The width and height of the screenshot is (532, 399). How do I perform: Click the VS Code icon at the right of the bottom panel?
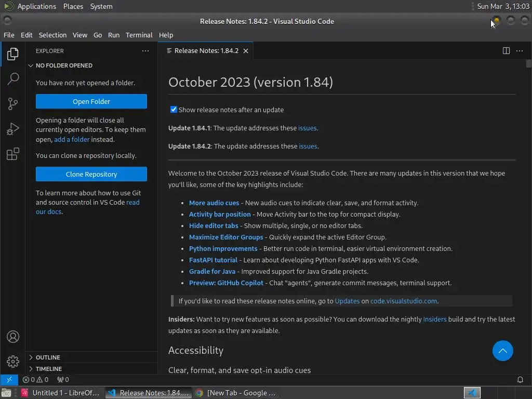click(x=472, y=393)
